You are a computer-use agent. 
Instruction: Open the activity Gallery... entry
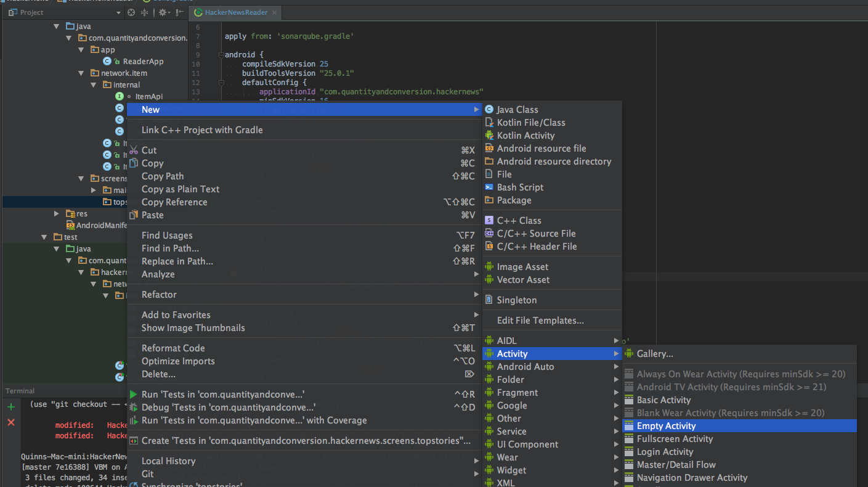click(739, 354)
